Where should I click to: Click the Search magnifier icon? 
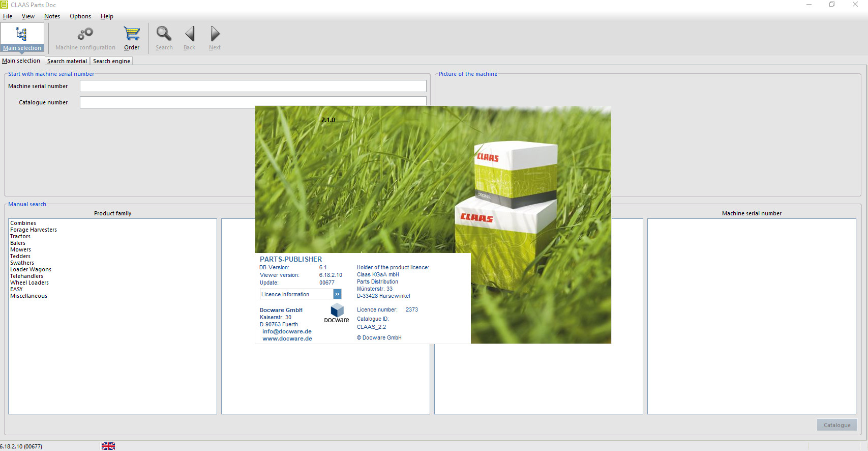pyautogui.click(x=164, y=34)
